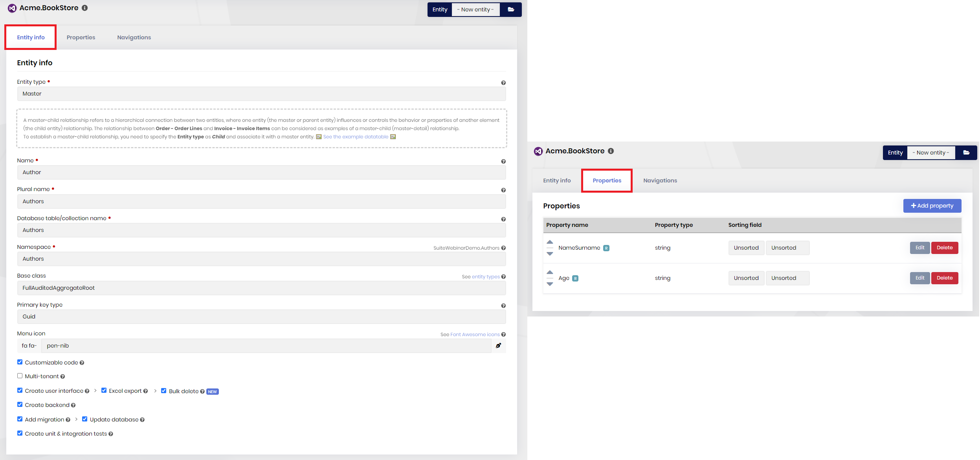This screenshot has height=460, width=980.
Task: Open Primary key type dropdown showing Guid
Action: pos(261,316)
